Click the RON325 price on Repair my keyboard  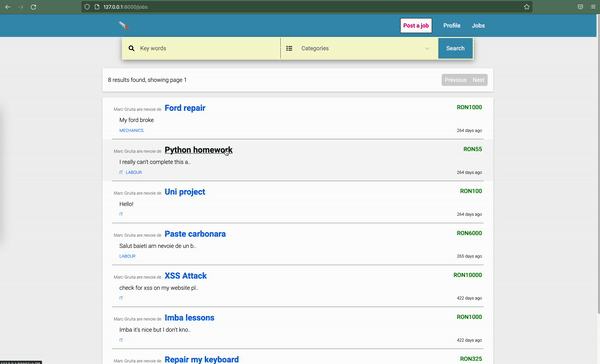[x=471, y=359]
